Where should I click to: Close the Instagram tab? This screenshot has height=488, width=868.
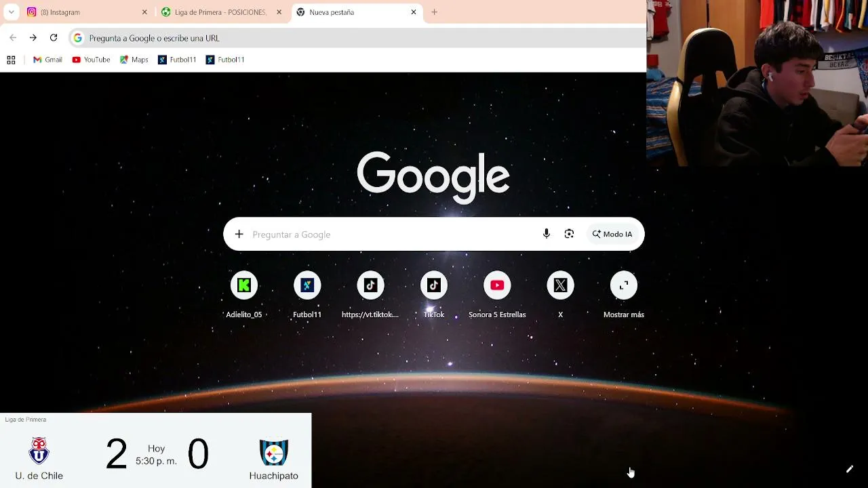[144, 12]
